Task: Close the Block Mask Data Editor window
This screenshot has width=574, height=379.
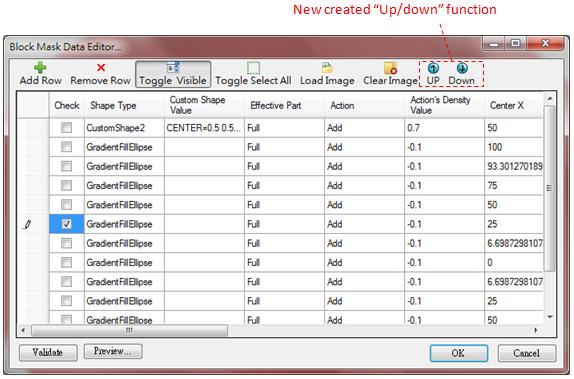Action: coord(545,44)
